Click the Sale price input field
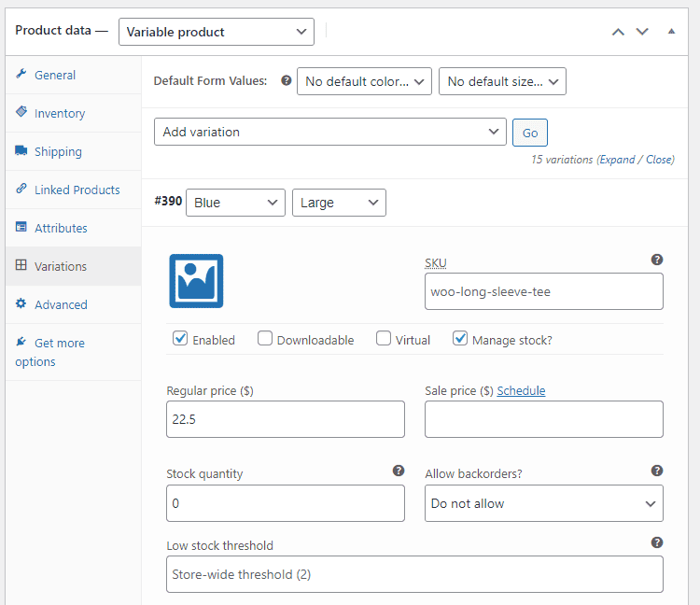 (544, 419)
